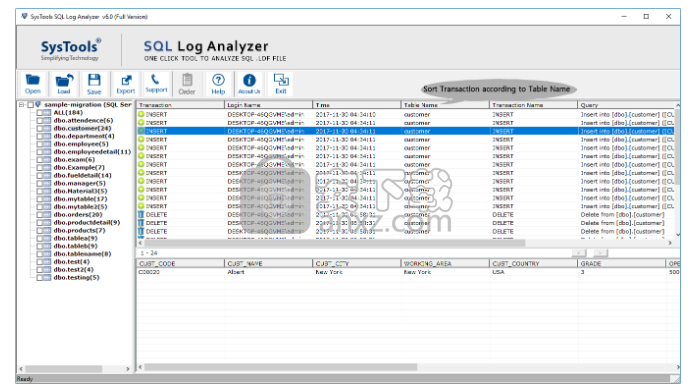Click the detail grid horizontal scrollbar

click(280, 367)
